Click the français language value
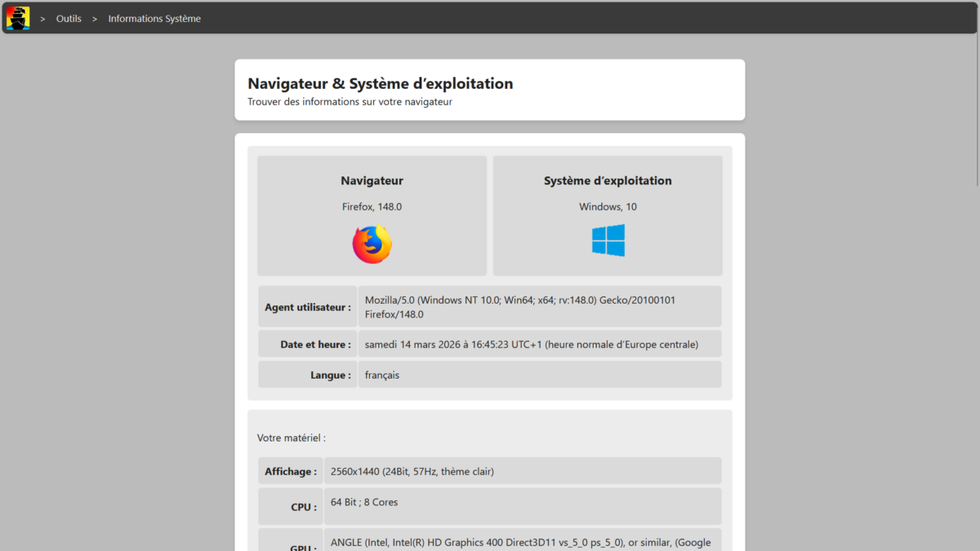The height and width of the screenshot is (551, 980). point(382,375)
